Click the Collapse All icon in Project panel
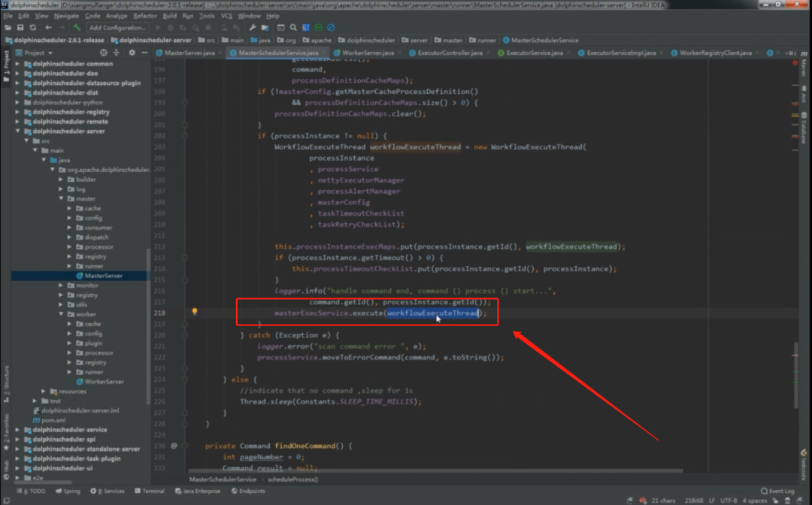 pos(116,53)
